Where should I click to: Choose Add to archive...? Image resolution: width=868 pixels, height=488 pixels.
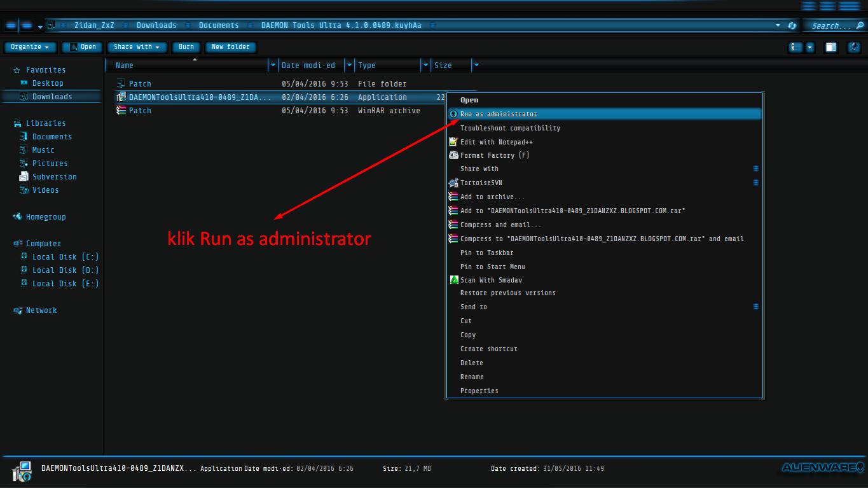tap(604, 197)
